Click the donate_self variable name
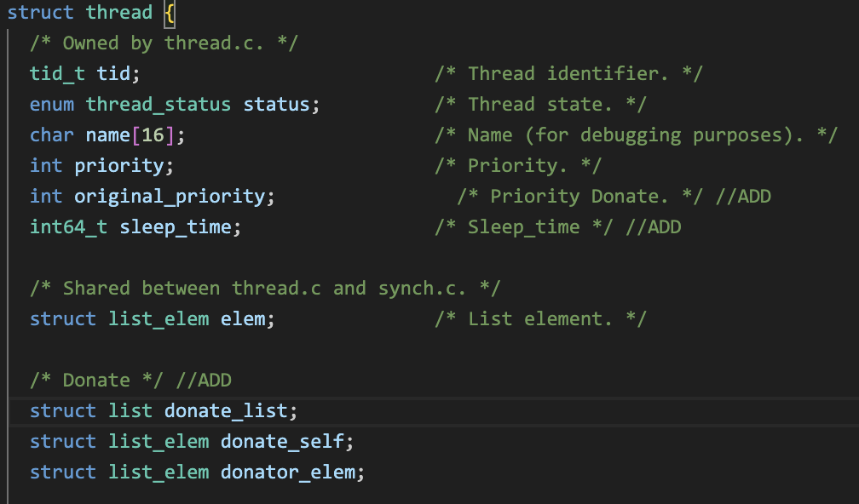 tap(282, 442)
